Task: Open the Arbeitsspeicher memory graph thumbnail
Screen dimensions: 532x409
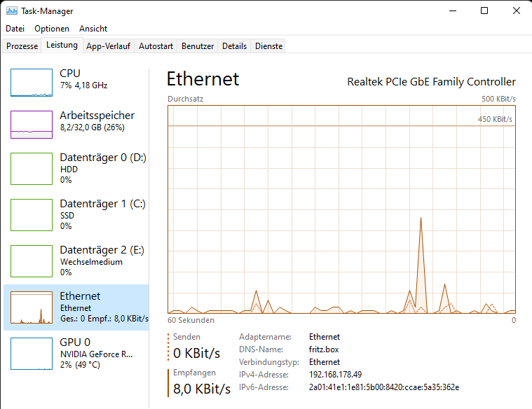Action: click(x=32, y=125)
